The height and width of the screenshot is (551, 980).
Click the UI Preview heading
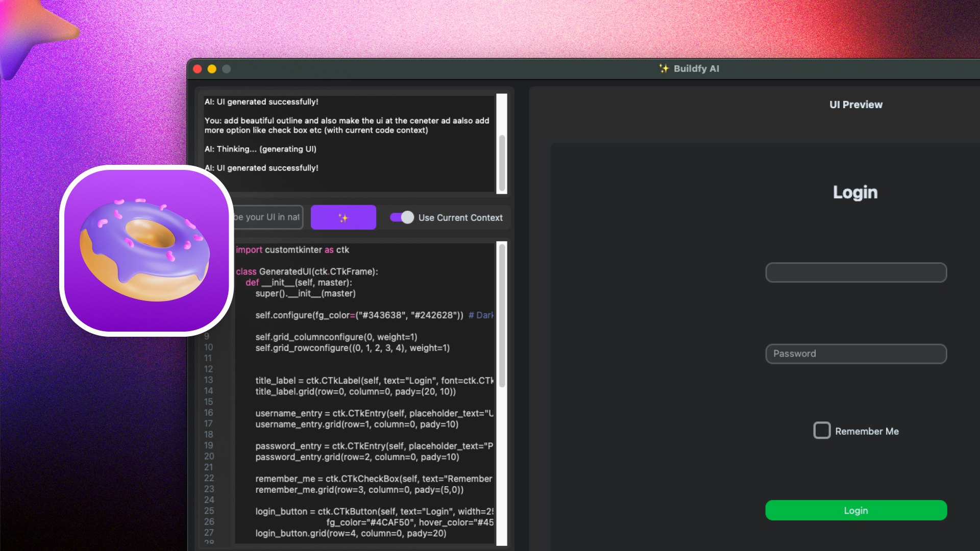(x=855, y=105)
